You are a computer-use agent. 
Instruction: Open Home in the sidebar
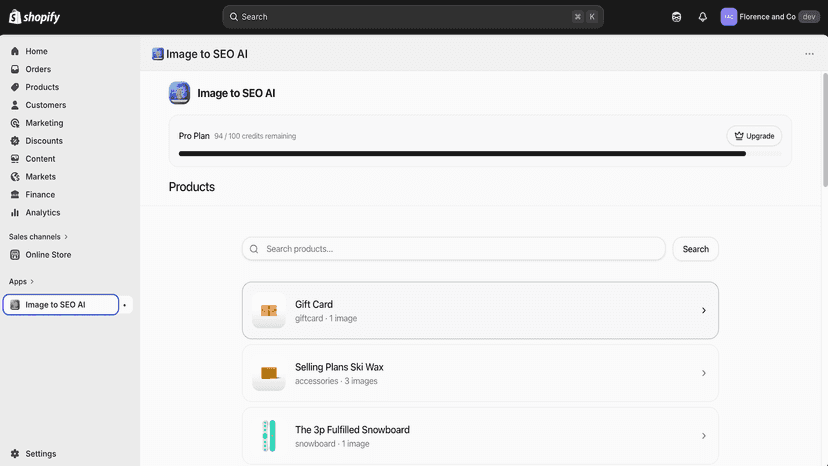pos(36,51)
